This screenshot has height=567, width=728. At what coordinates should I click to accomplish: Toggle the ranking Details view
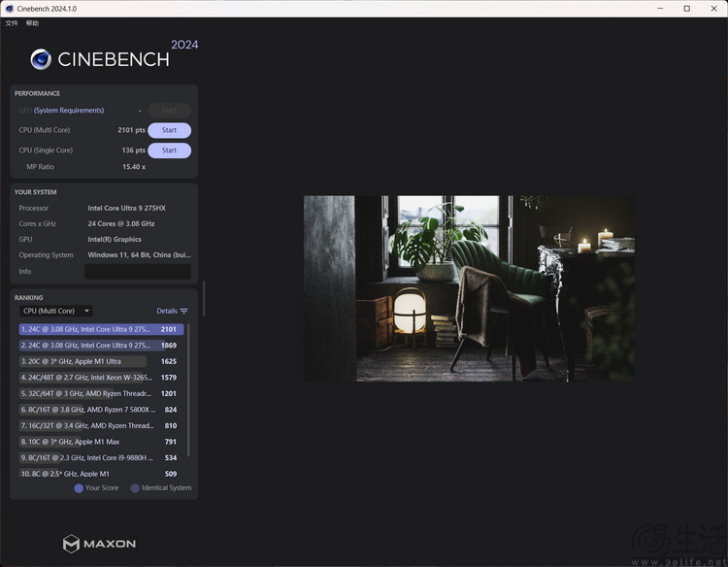pos(167,311)
